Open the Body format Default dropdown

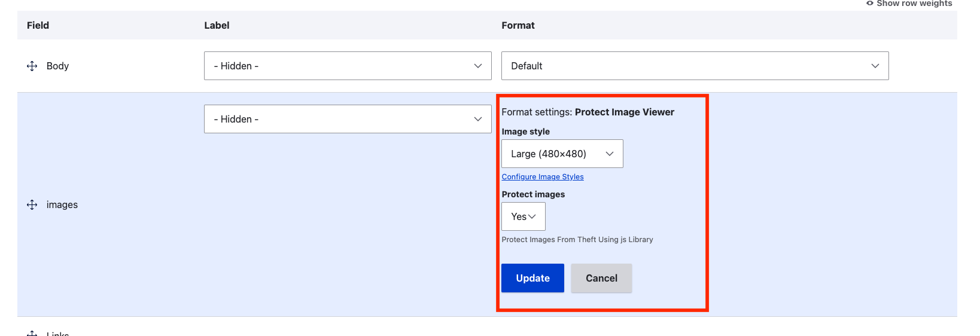(x=695, y=66)
